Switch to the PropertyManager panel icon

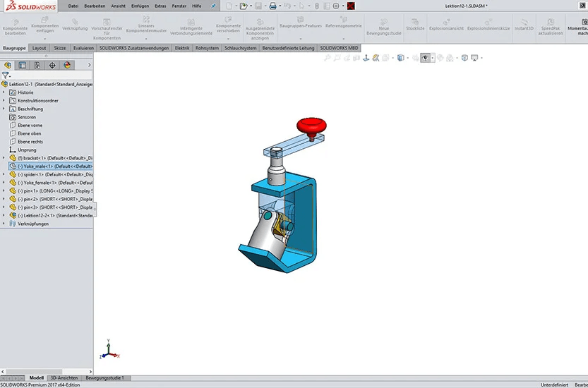point(23,65)
